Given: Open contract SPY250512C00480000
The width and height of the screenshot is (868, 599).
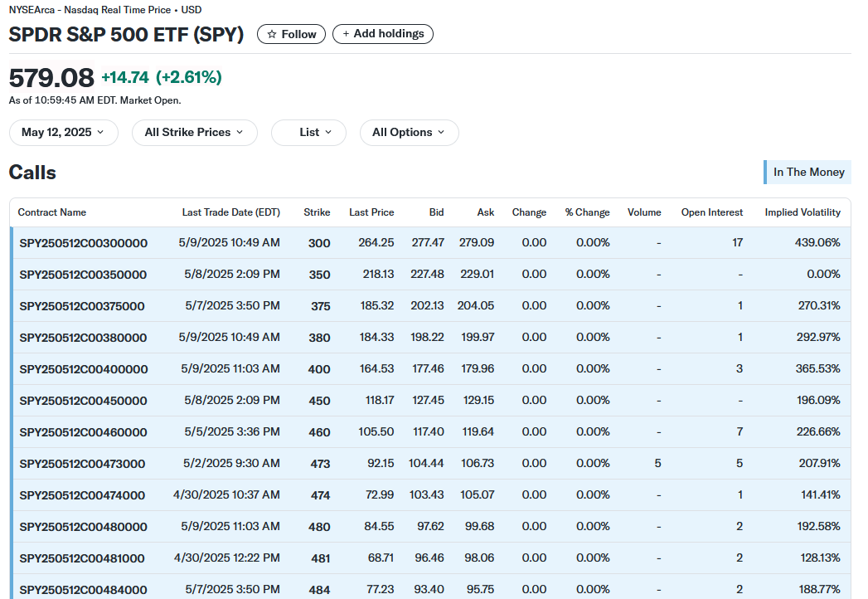Looking at the screenshot, I should 83,527.
